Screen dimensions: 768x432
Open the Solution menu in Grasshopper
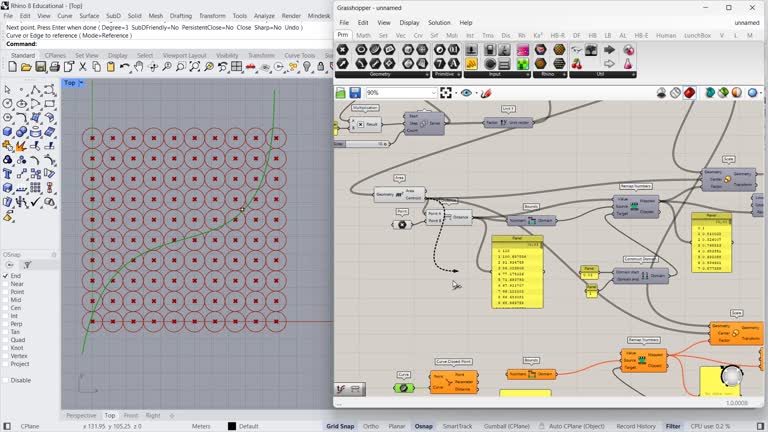439,22
